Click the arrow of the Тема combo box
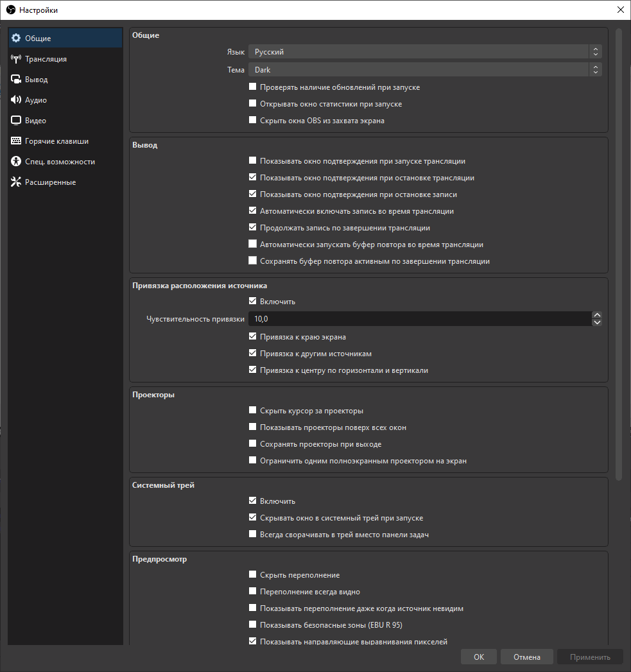The height and width of the screenshot is (672, 631). tap(596, 70)
